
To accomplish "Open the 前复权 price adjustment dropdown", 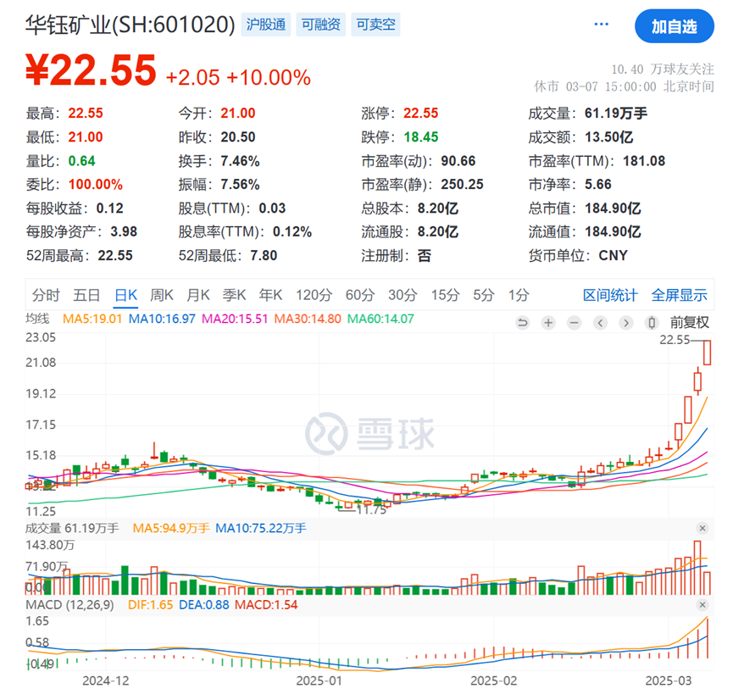I will click(x=690, y=323).
